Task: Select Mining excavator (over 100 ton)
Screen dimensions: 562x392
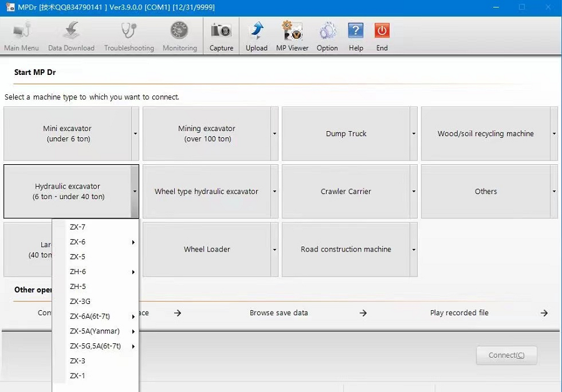Action: tap(207, 134)
